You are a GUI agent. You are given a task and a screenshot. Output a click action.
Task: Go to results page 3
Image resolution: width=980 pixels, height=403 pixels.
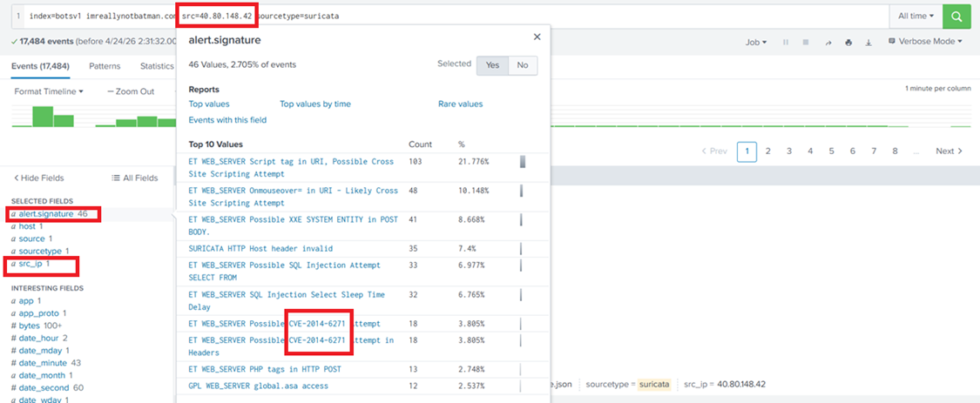(788, 151)
